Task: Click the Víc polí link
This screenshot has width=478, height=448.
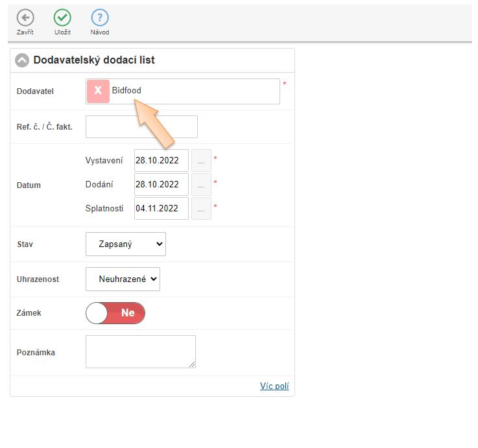Action: tap(274, 386)
